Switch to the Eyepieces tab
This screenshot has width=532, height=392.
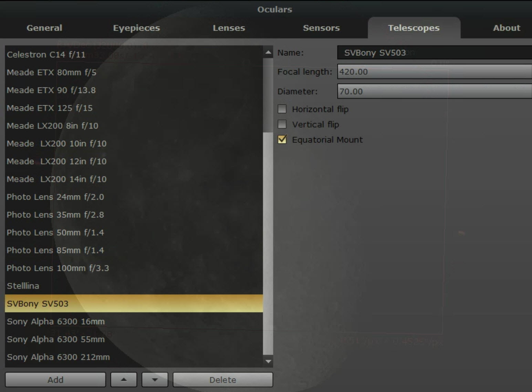136,28
